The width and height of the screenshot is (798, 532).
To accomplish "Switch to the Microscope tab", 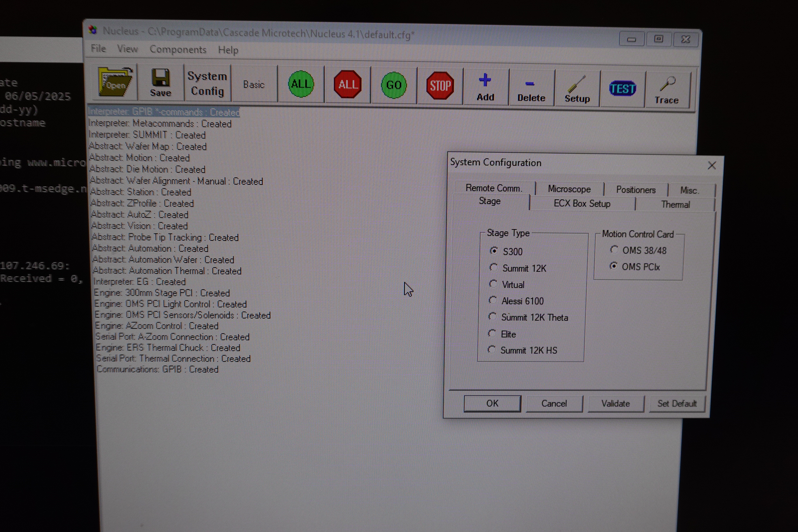I will click(x=569, y=189).
